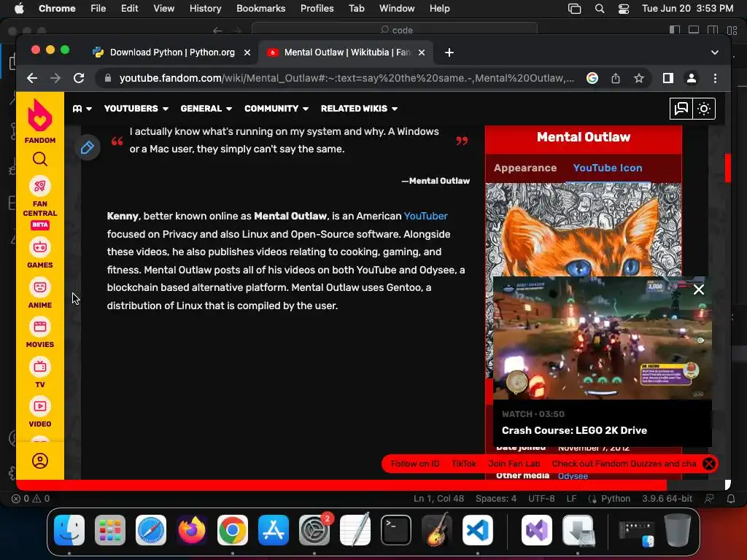
Task: View site lock information icon
Action: 108,78
